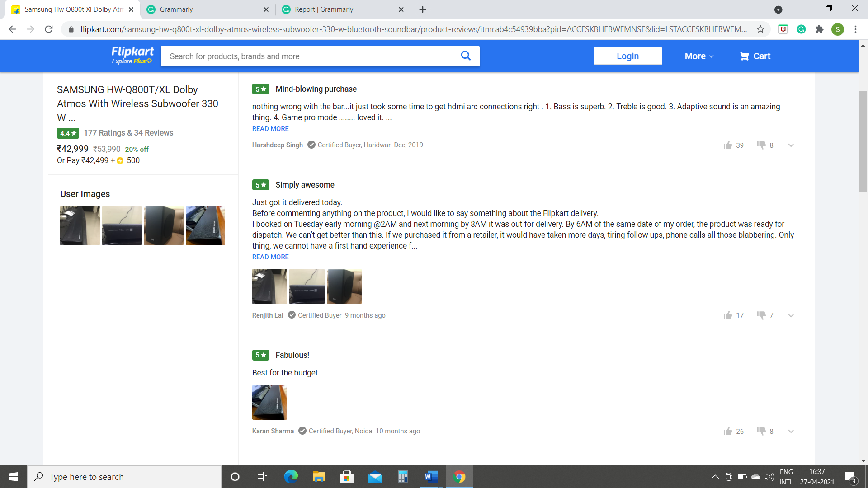Open the third User Images thumbnail

164,226
